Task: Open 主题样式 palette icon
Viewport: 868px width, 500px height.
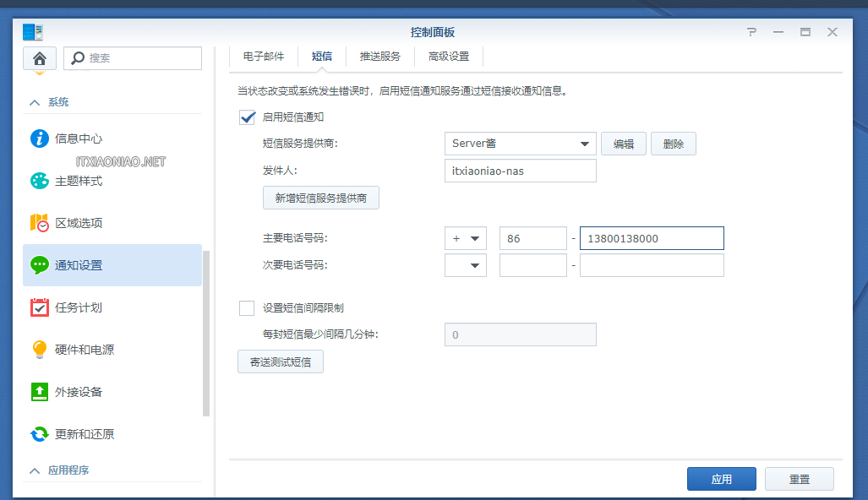Action: pos(40,181)
